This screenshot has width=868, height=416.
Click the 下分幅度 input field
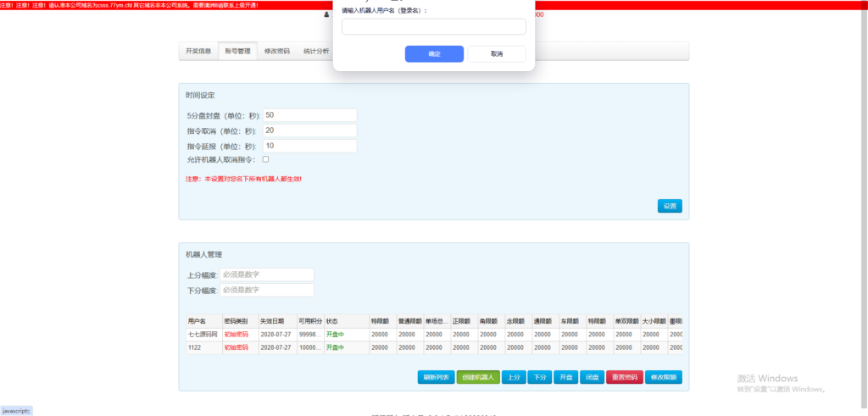point(267,290)
